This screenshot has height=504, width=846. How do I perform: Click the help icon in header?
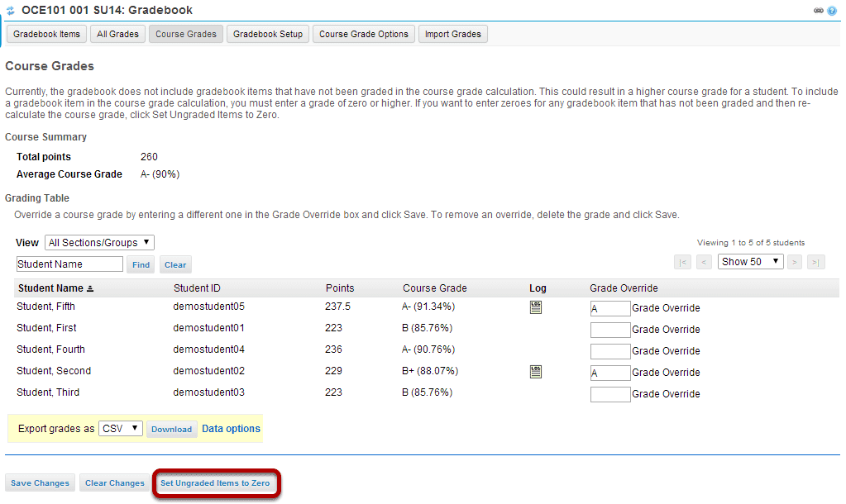coord(832,11)
